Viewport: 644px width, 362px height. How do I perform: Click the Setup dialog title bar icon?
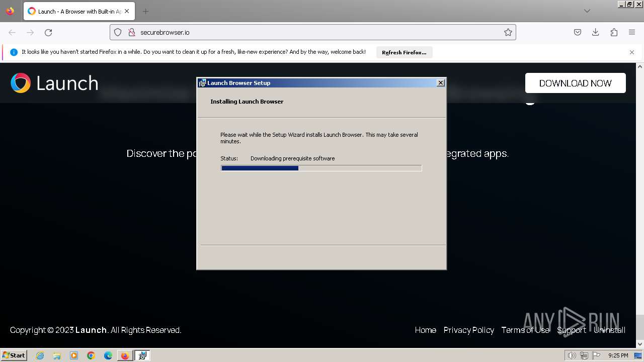pyautogui.click(x=202, y=83)
